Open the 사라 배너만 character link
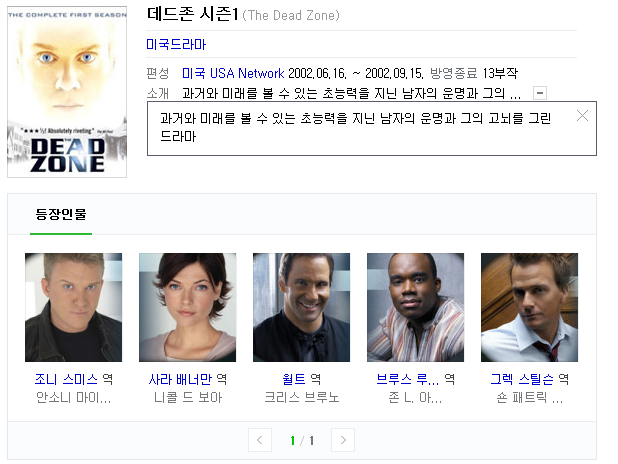 click(180, 379)
